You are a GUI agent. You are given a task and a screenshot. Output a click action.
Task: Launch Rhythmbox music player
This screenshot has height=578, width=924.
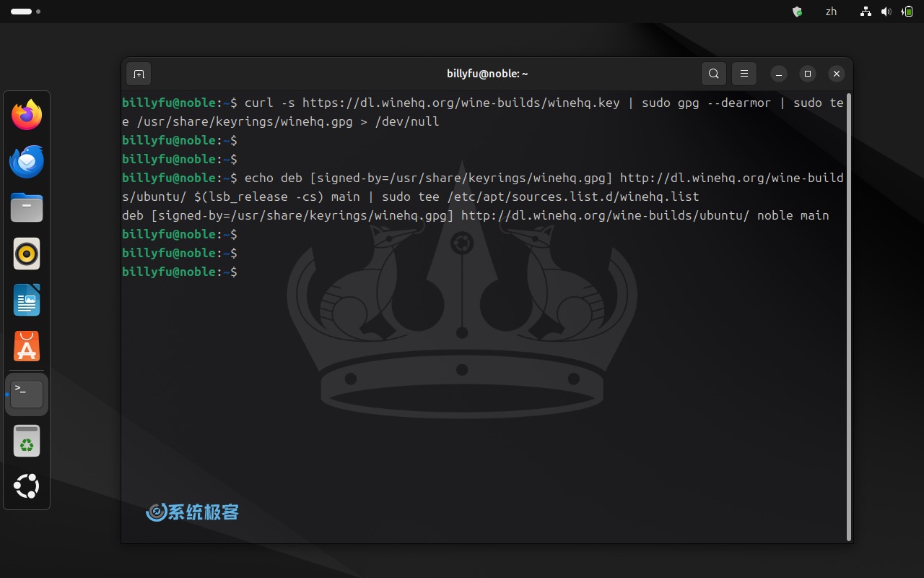(x=27, y=254)
